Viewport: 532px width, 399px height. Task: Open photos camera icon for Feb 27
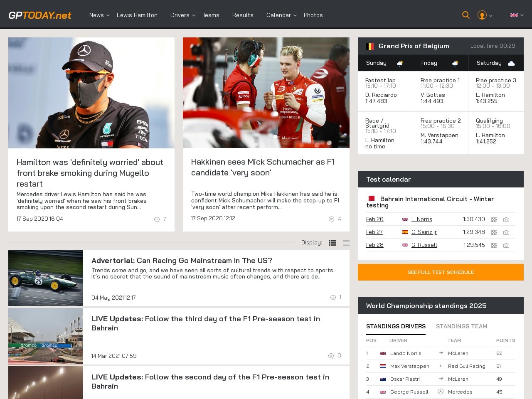[x=506, y=232]
